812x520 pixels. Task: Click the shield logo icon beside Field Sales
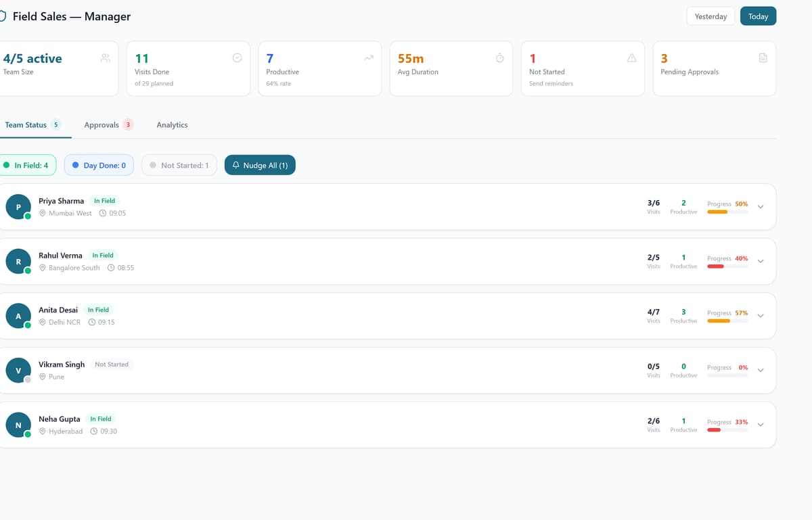click(x=2, y=16)
